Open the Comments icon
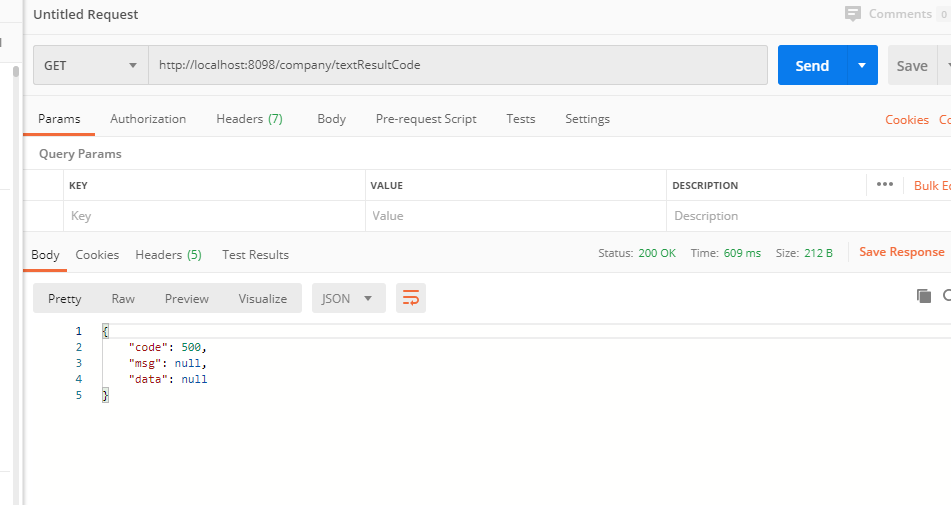951x505 pixels. [x=853, y=14]
